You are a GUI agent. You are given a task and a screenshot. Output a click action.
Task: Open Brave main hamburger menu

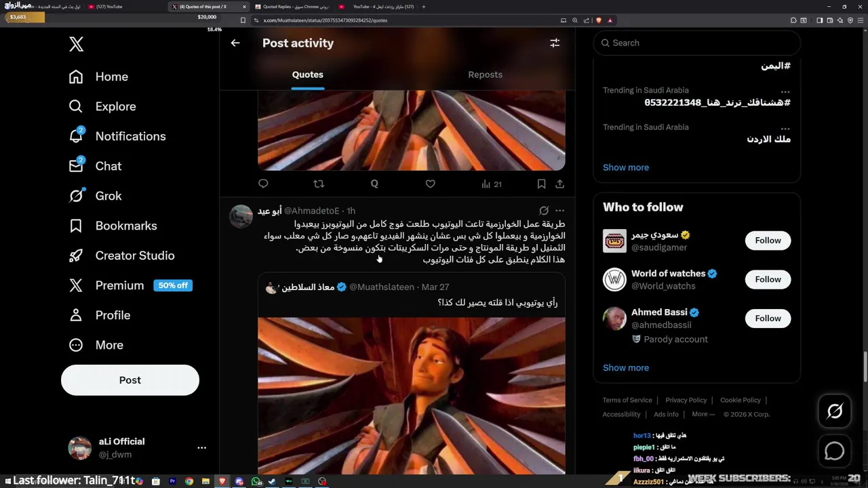click(x=861, y=20)
